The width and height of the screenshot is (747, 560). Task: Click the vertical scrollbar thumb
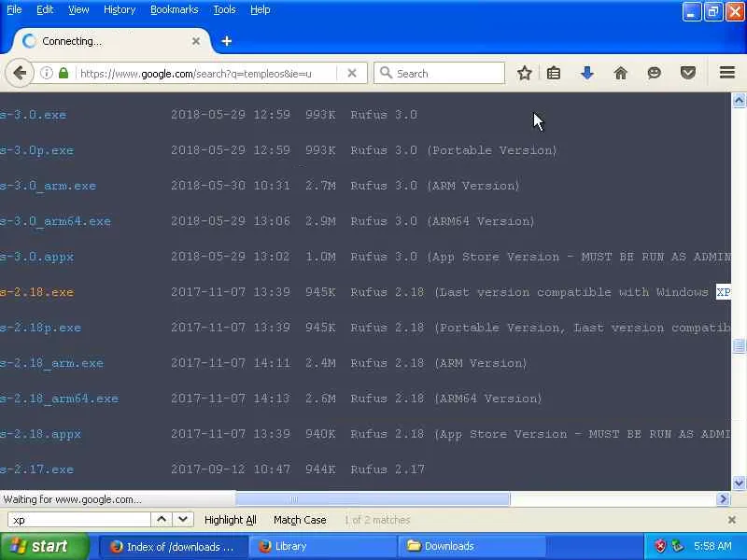[739, 345]
